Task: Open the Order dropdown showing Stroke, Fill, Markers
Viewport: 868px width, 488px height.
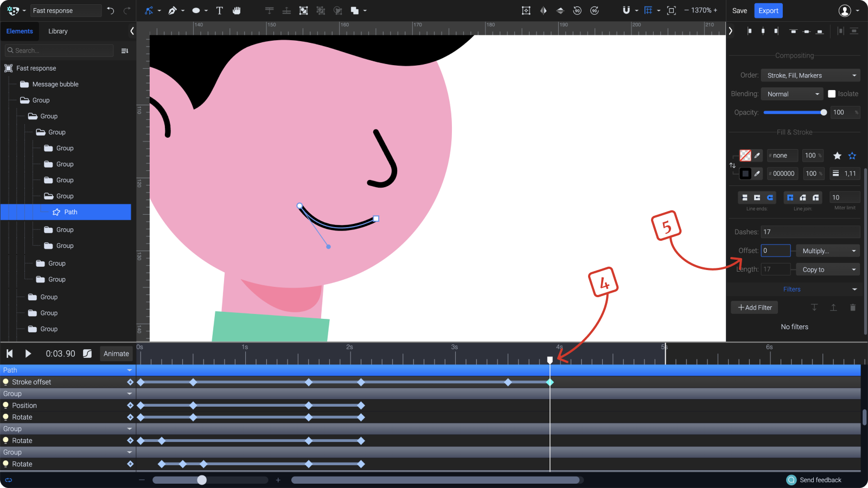Action: (810, 75)
